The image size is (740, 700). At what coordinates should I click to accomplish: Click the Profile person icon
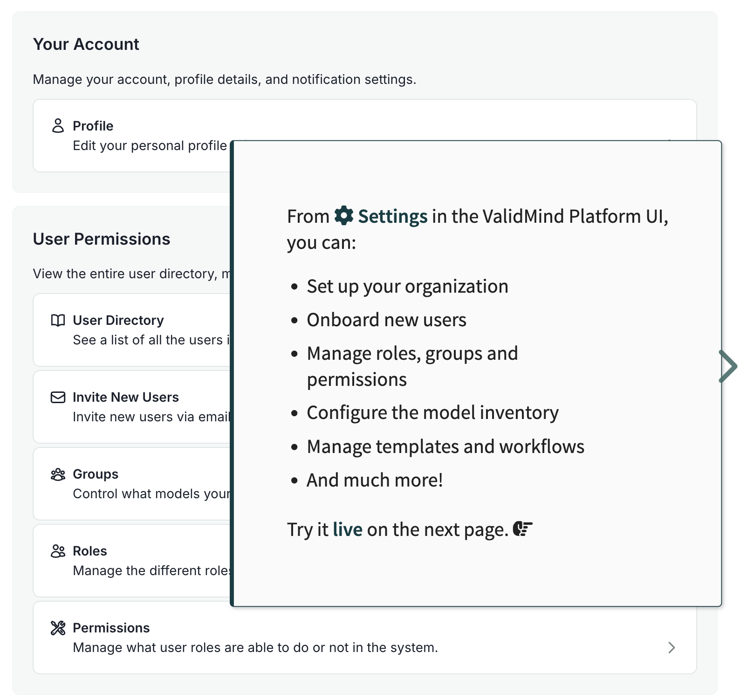click(58, 126)
